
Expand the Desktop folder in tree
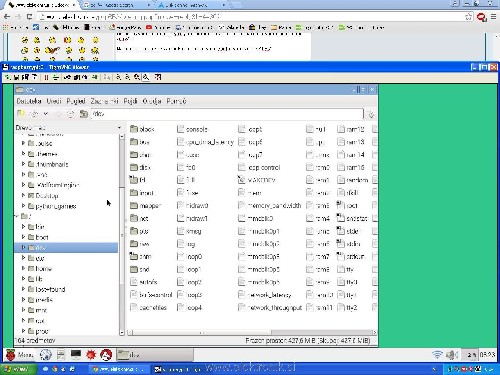23,195
